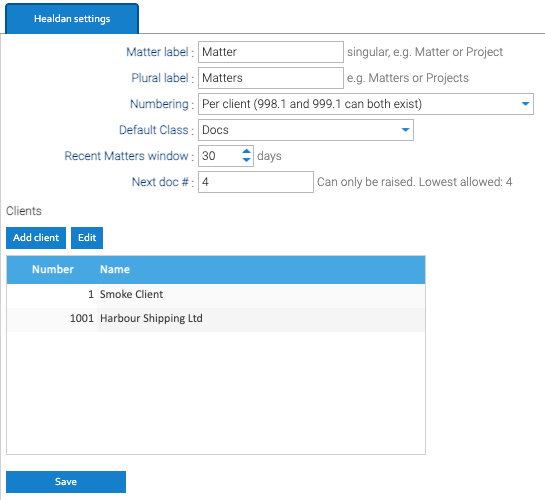Click the Matter label input field

(x=271, y=52)
